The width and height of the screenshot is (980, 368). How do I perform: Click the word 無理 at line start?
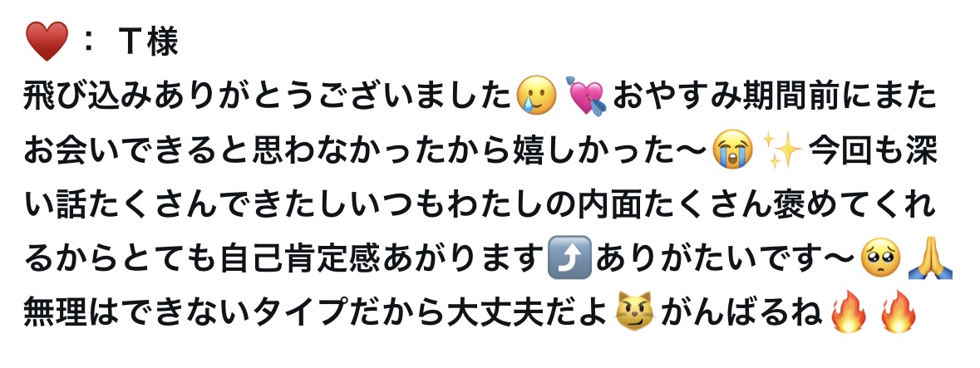click(54, 312)
